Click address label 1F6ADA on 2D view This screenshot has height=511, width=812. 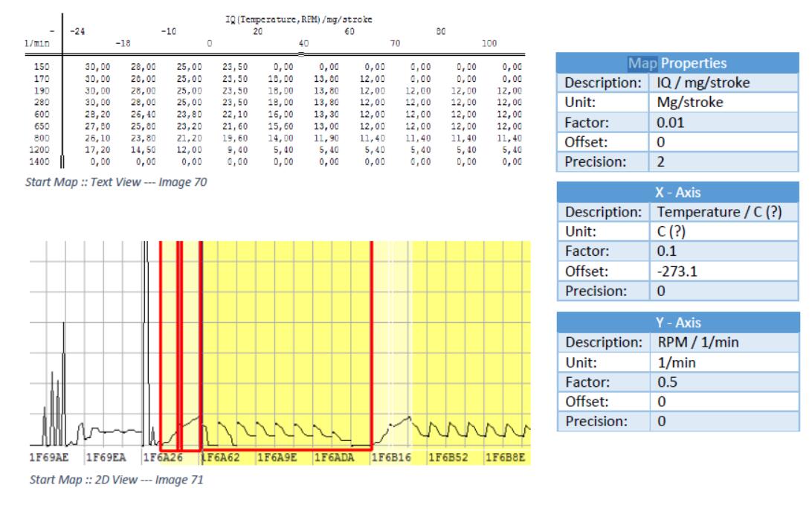tap(334, 457)
